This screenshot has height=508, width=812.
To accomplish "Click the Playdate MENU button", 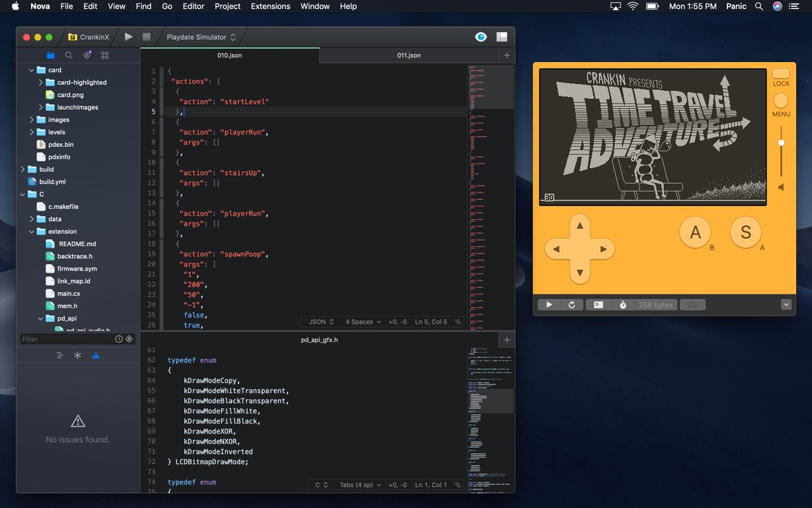I will click(x=781, y=101).
